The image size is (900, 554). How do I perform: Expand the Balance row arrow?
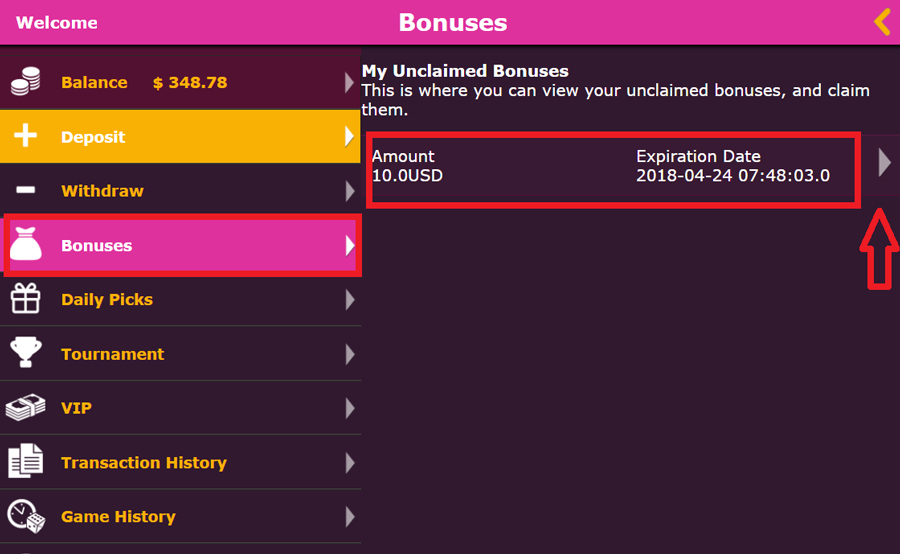tap(349, 83)
